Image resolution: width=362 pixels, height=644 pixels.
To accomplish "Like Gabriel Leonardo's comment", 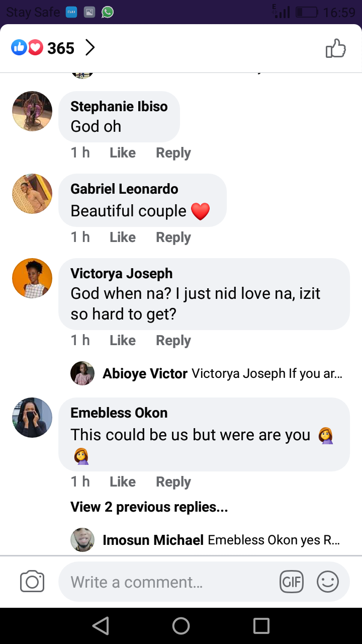I will click(x=123, y=237).
